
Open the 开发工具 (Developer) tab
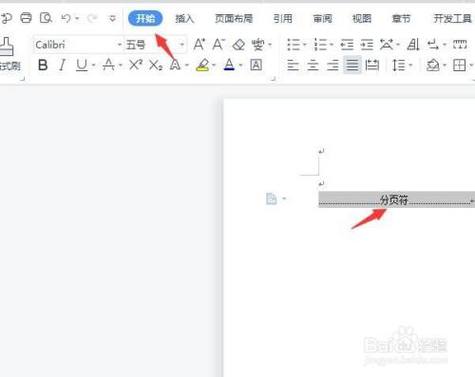452,19
